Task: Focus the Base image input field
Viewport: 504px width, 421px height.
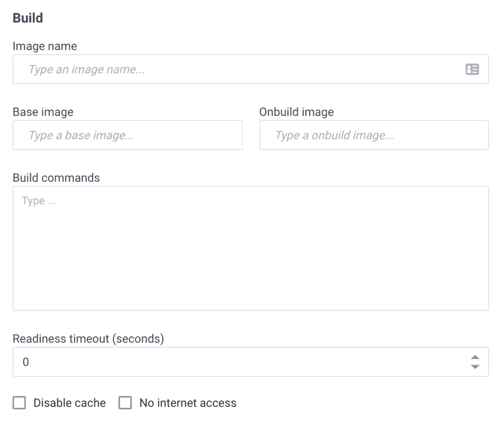Action: click(x=127, y=135)
